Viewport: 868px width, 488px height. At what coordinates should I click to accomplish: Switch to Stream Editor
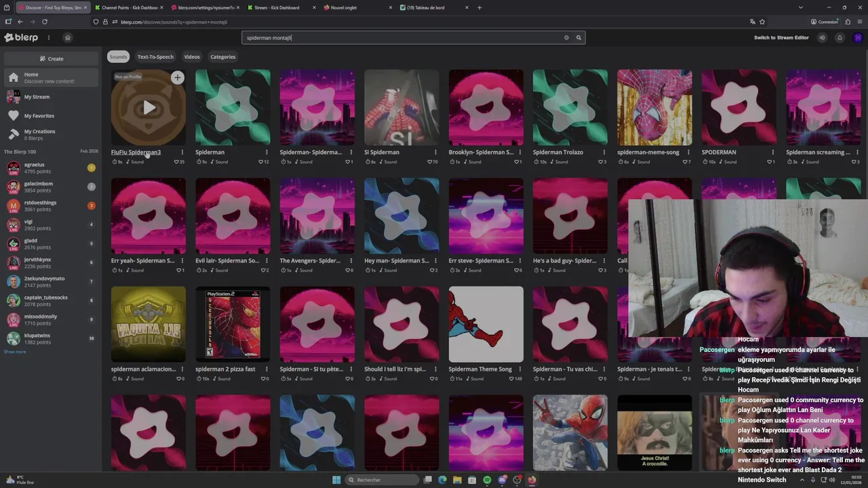coord(781,37)
